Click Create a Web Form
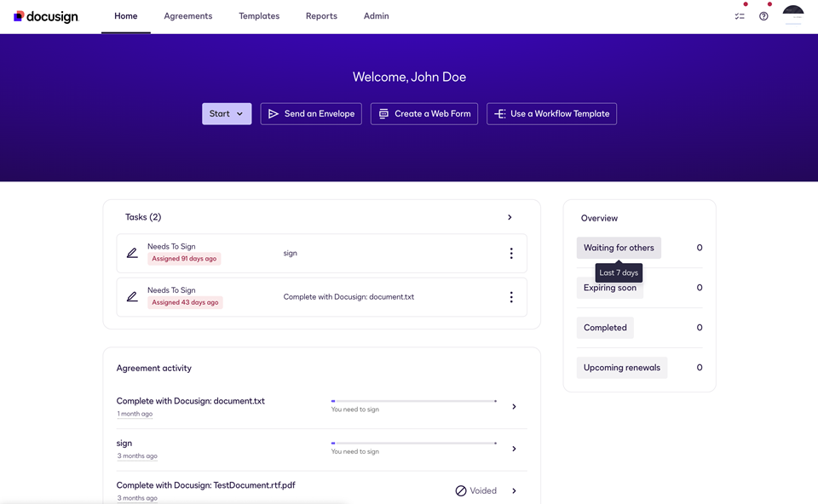 423,113
